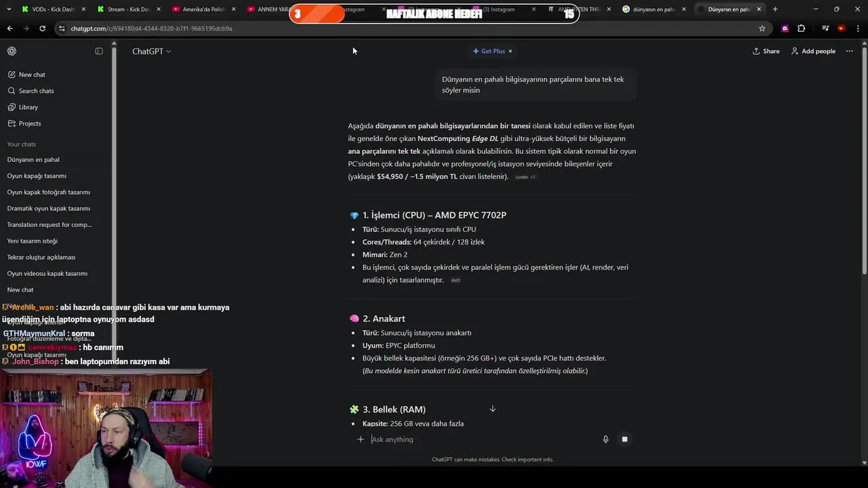Click the user's message bubble text

[x=533, y=85]
